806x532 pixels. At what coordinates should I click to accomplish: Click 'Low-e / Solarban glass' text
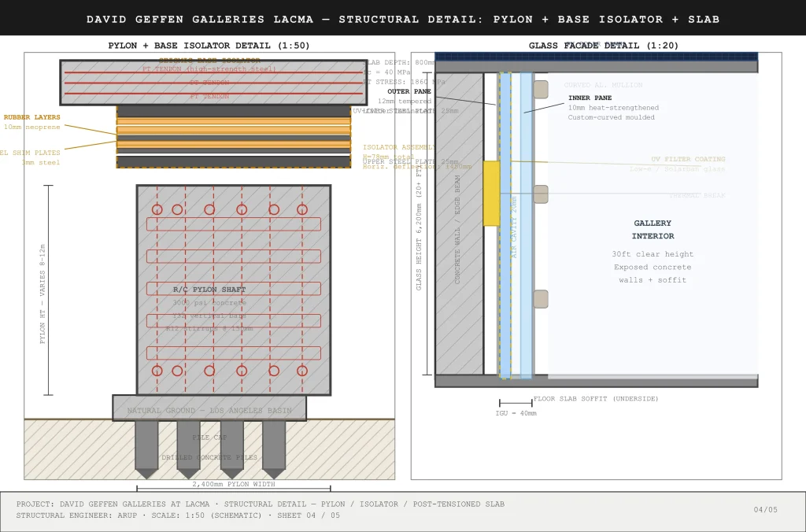pyautogui.click(x=678, y=169)
